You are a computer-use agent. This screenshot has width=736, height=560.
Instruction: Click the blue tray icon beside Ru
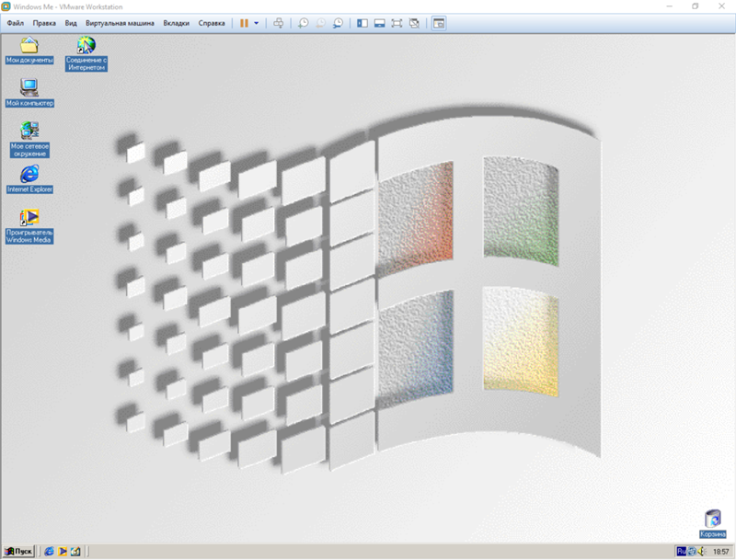pos(692,552)
